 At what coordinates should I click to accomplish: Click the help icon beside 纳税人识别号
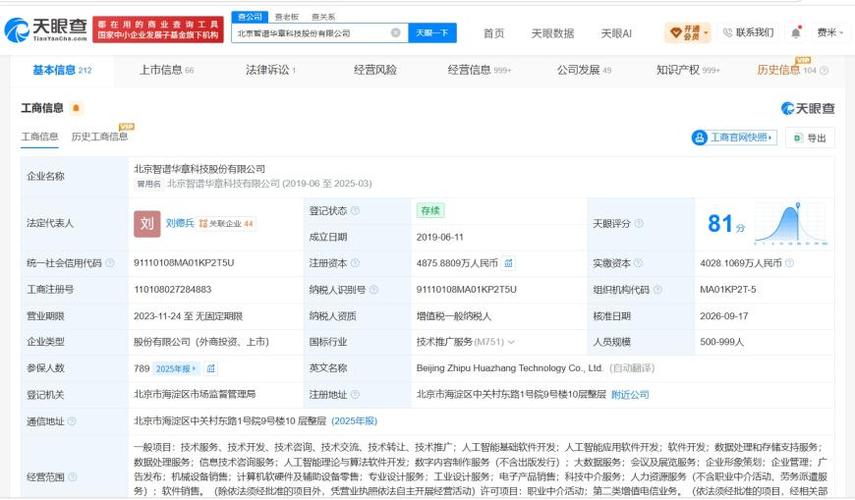pos(374,290)
